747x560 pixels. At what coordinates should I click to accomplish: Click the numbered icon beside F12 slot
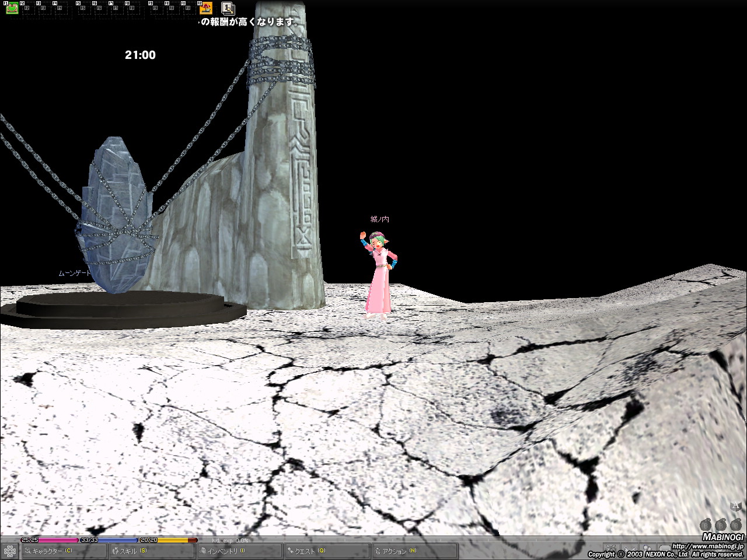[x=228, y=8]
